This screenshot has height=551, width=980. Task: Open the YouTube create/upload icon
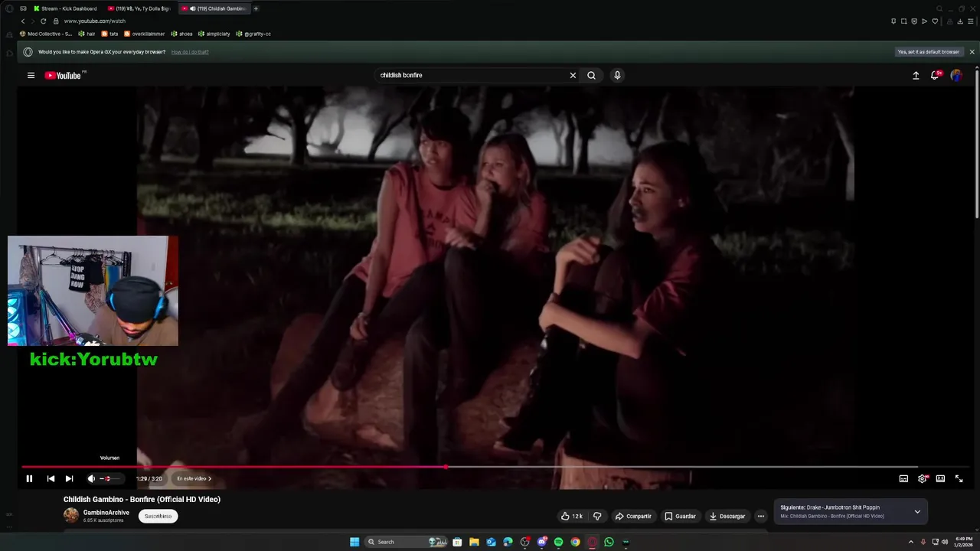[x=916, y=75]
